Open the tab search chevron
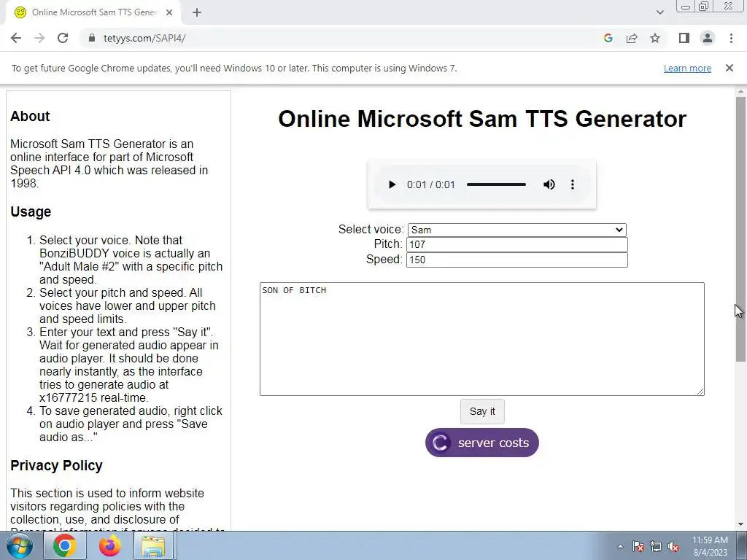Image resolution: width=747 pixels, height=560 pixels. tap(659, 12)
